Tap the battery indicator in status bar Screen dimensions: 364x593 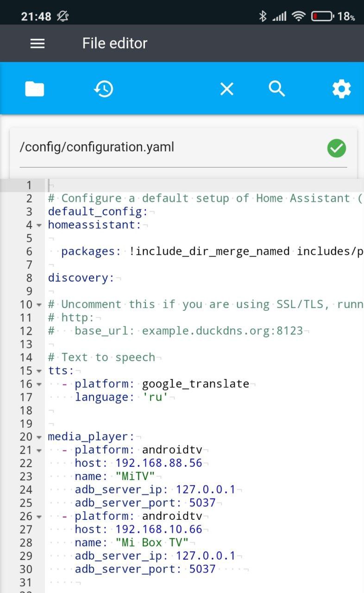coord(322,16)
